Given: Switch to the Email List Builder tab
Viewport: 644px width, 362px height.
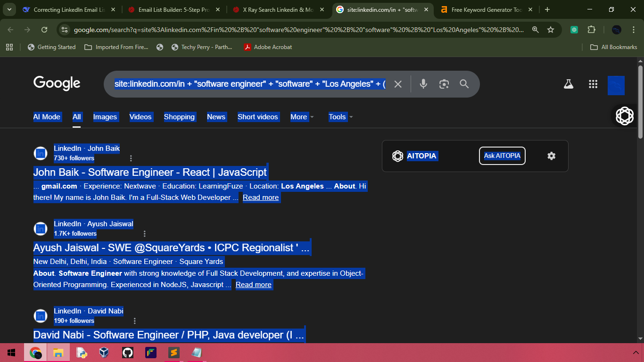Looking at the screenshot, I should tap(172, 9).
